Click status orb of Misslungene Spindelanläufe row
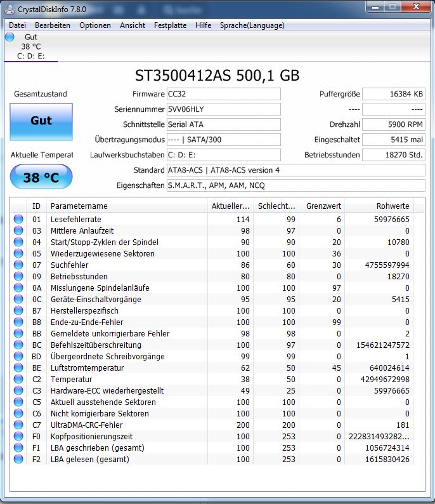Screen dimensions: 435x504 pos(18,288)
